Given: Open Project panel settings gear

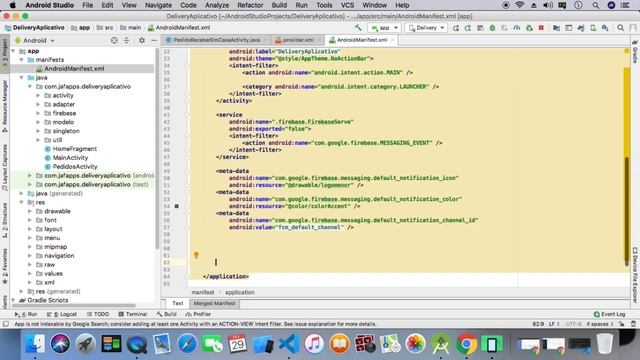Looking at the screenshot, I should click(142, 40).
